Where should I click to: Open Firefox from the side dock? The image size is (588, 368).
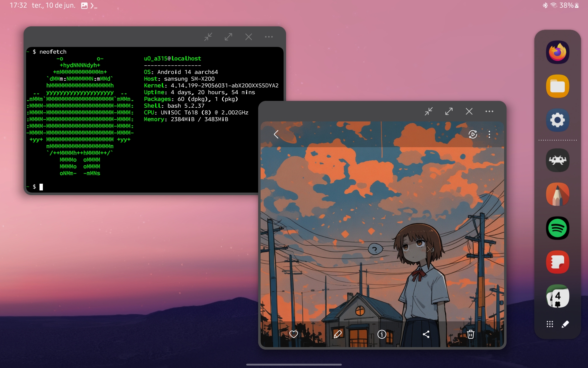(557, 52)
